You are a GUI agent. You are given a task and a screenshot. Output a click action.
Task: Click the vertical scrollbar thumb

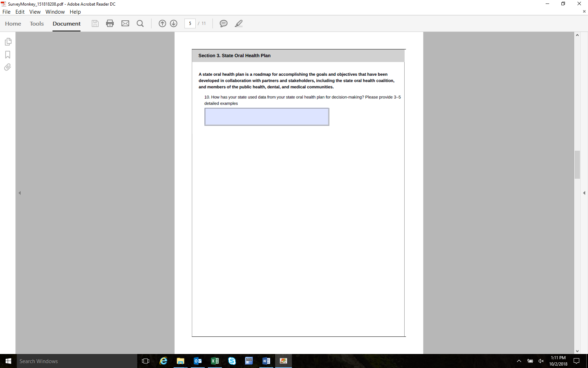coord(577,165)
